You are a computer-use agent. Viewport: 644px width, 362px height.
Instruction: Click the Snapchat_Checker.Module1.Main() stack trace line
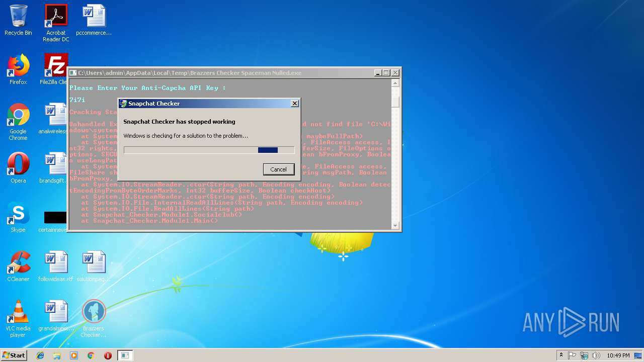click(149, 221)
